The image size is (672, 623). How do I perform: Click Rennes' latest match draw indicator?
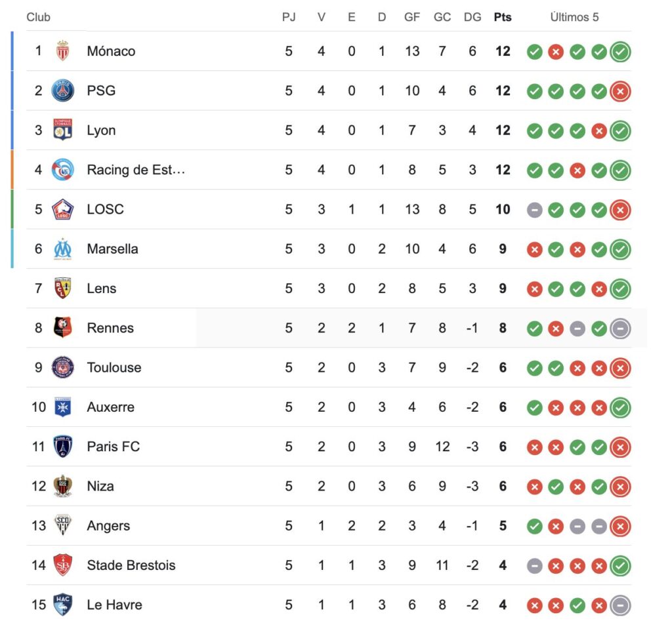620,328
